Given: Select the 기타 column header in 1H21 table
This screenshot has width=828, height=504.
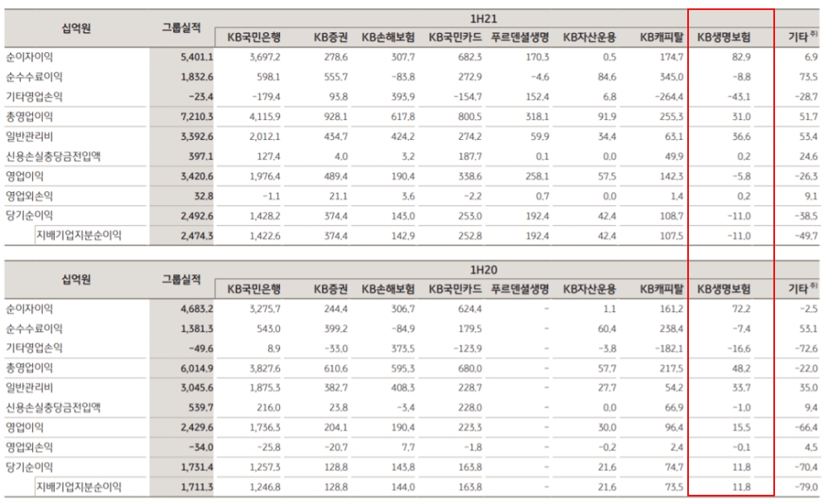Looking at the screenshot, I should pos(802,36).
